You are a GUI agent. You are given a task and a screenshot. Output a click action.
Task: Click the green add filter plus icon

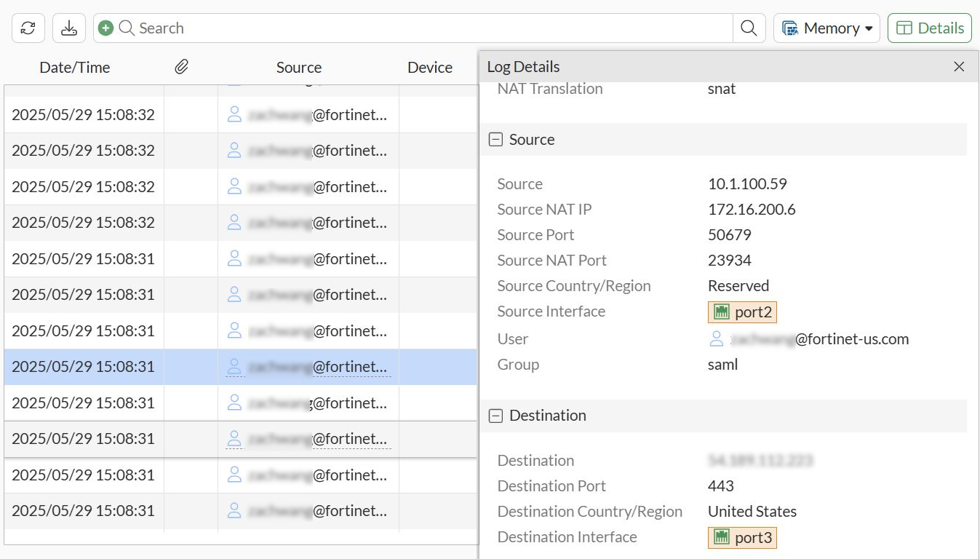105,28
